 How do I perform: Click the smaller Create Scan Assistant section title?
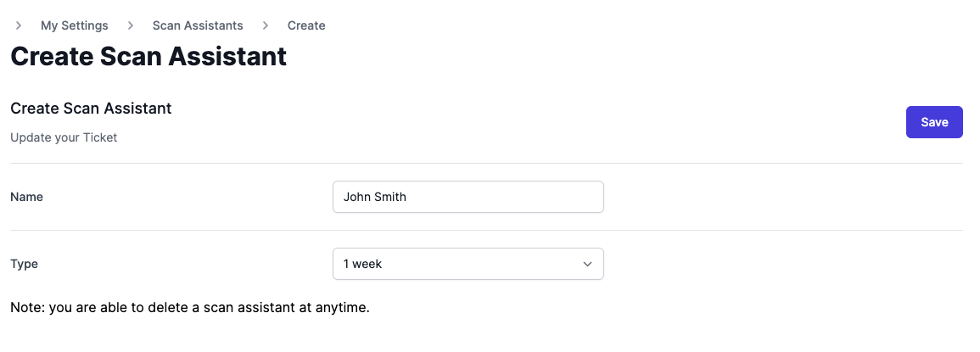(x=91, y=109)
